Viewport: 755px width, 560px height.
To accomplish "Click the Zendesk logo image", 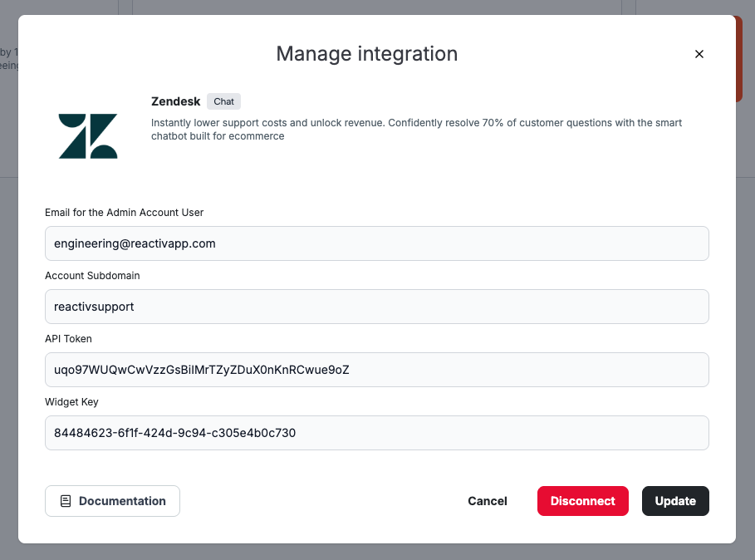I will click(x=88, y=136).
